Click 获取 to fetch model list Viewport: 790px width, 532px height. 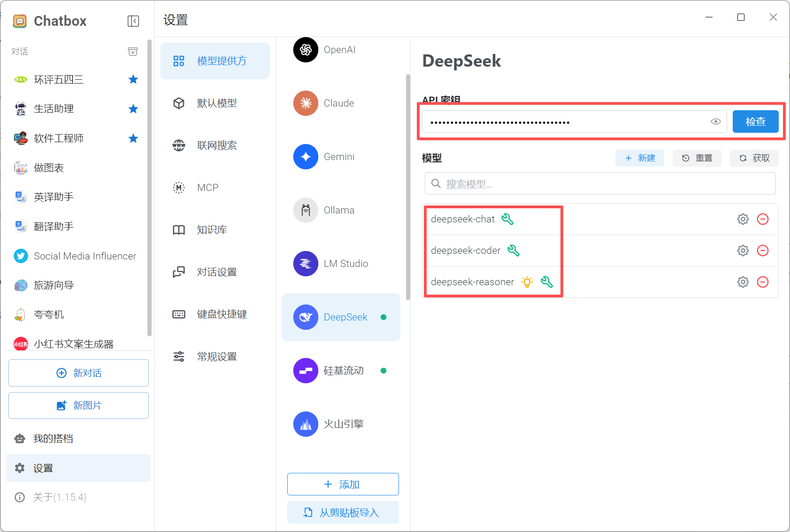tap(754, 158)
